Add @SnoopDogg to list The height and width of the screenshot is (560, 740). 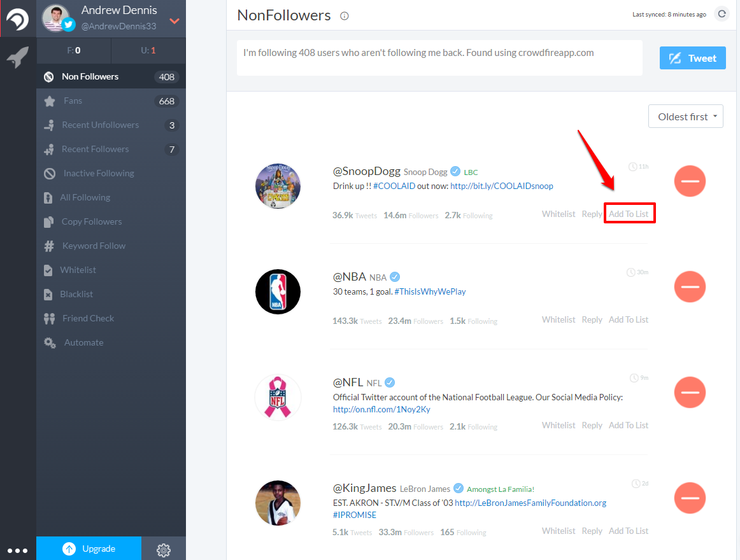[628, 214]
